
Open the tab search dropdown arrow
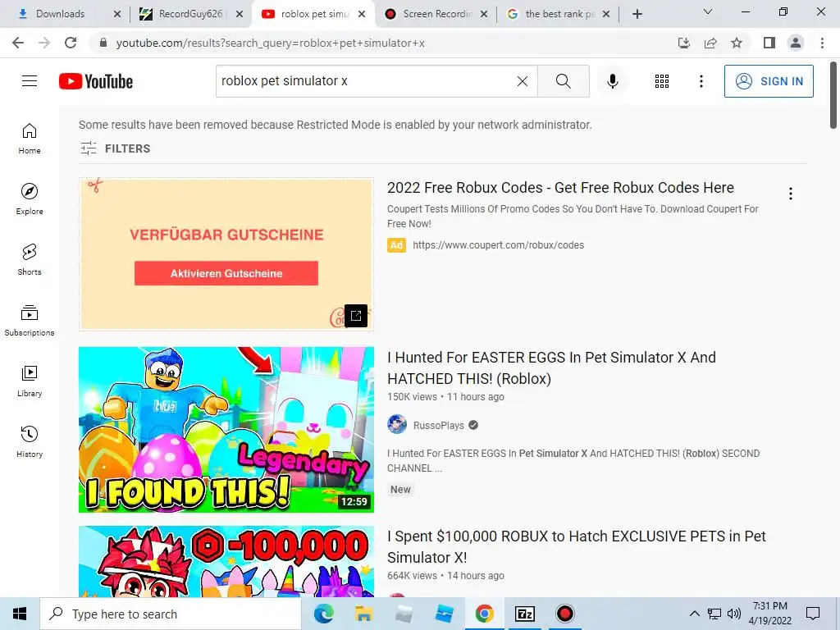(x=707, y=11)
